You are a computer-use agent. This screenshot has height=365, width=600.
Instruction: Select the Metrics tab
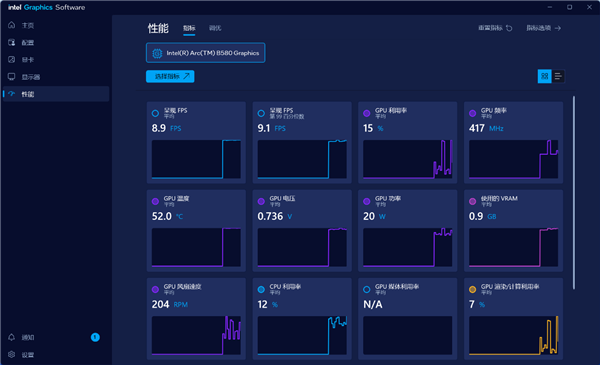tap(189, 28)
